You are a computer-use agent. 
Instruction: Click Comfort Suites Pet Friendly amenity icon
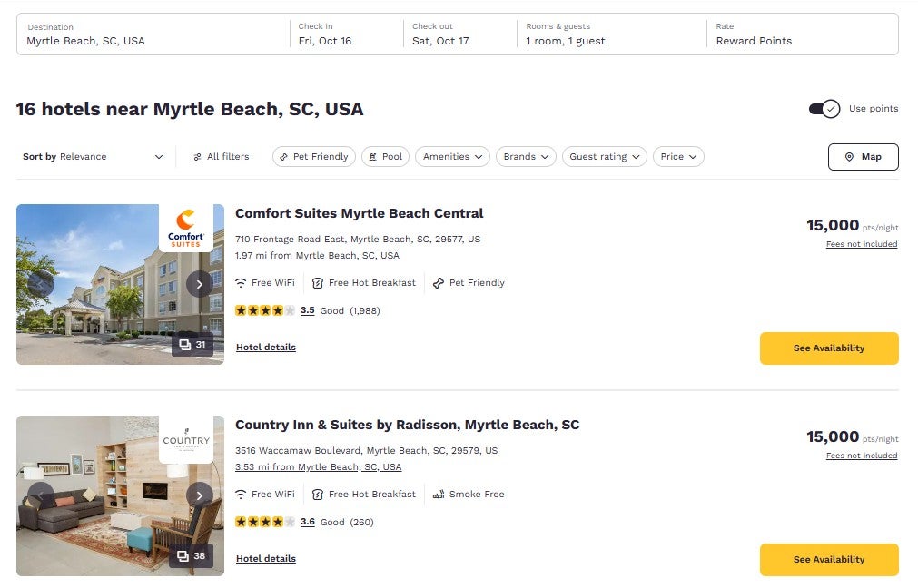click(x=438, y=283)
